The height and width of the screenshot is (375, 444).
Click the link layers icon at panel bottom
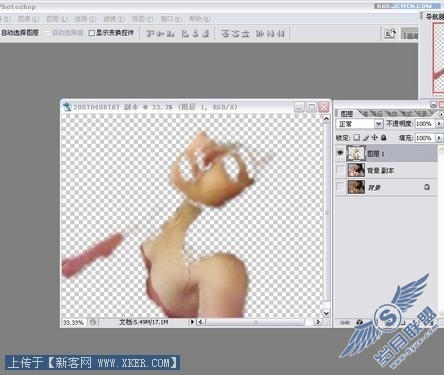[345, 322]
